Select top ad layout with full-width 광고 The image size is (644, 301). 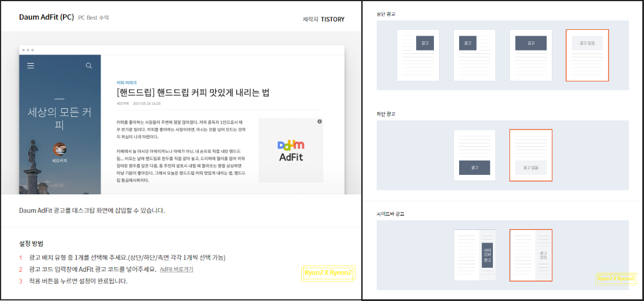531,55
